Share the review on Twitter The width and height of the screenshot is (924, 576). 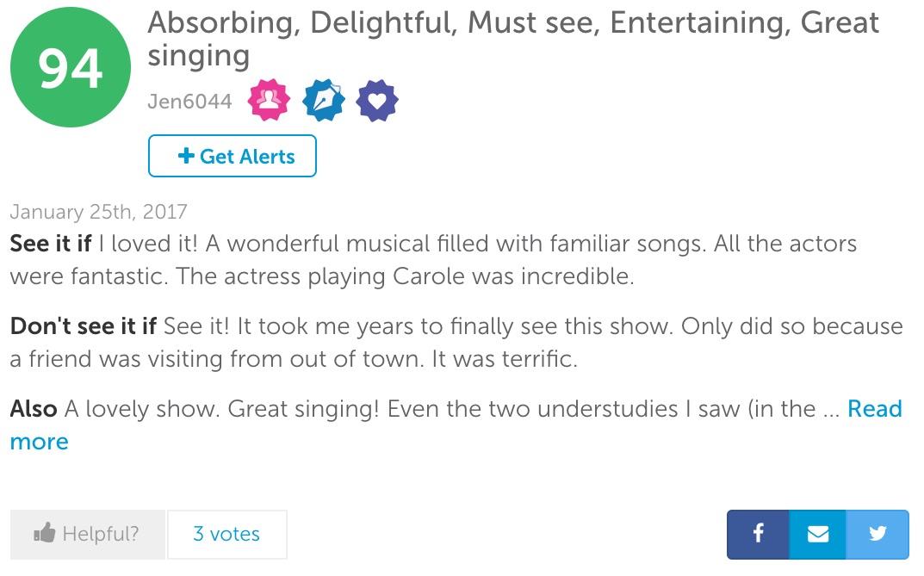tap(877, 534)
